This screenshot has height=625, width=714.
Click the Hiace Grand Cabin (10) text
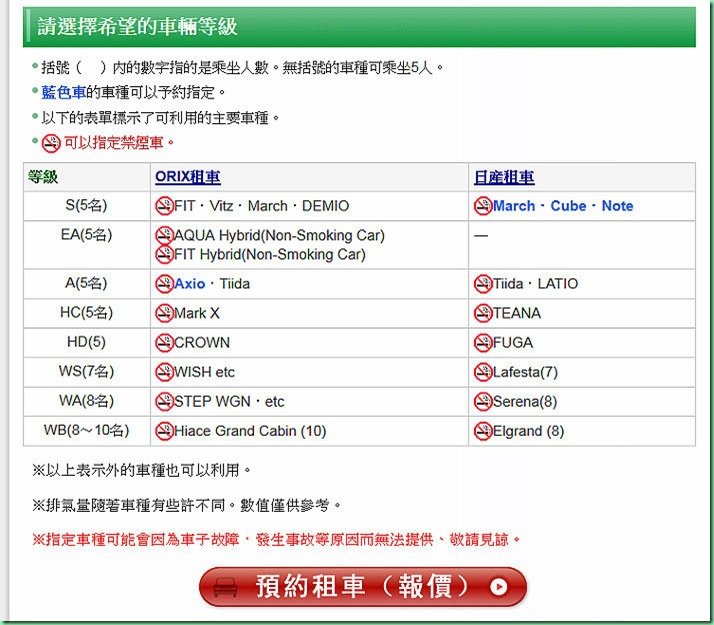tap(250, 431)
